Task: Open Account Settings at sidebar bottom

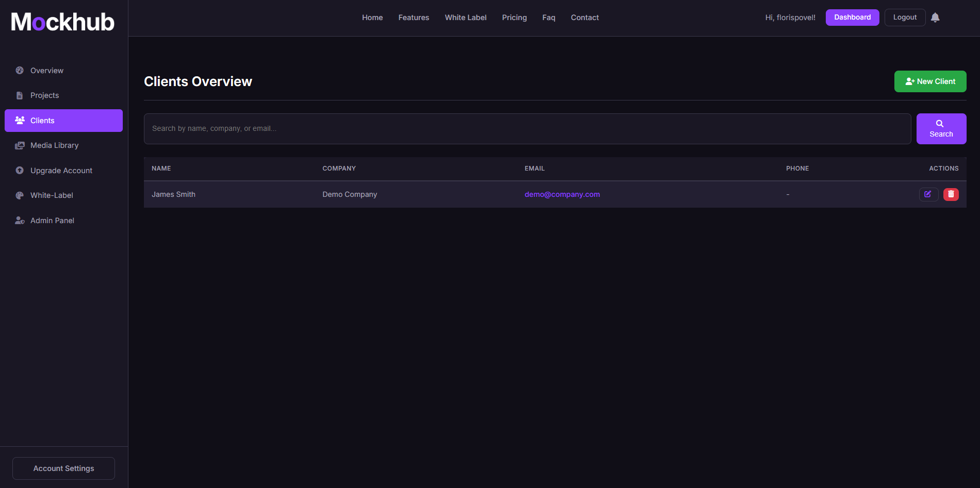Action: click(x=63, y=468)
